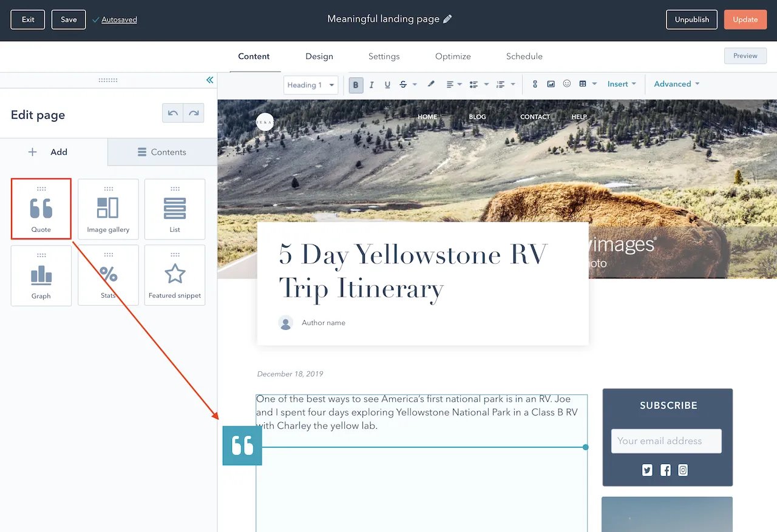777x532 pixels.
Task: Toggle italic formatting
Action: click(372, 85)
